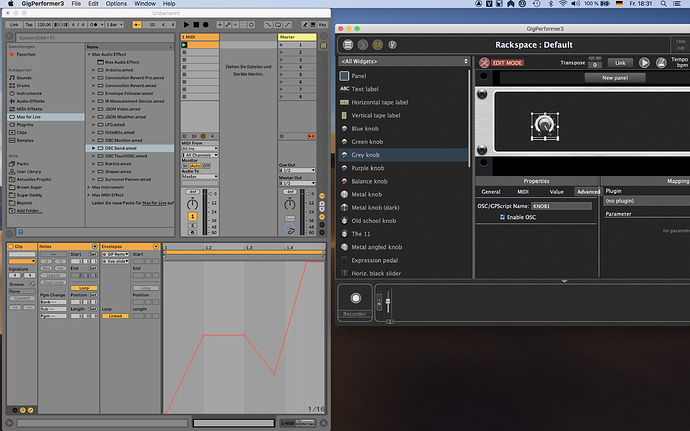Viewport: 690px width, 431px height.
Task: Select Instrumente category in browser
Action: (x=25, y=93)
